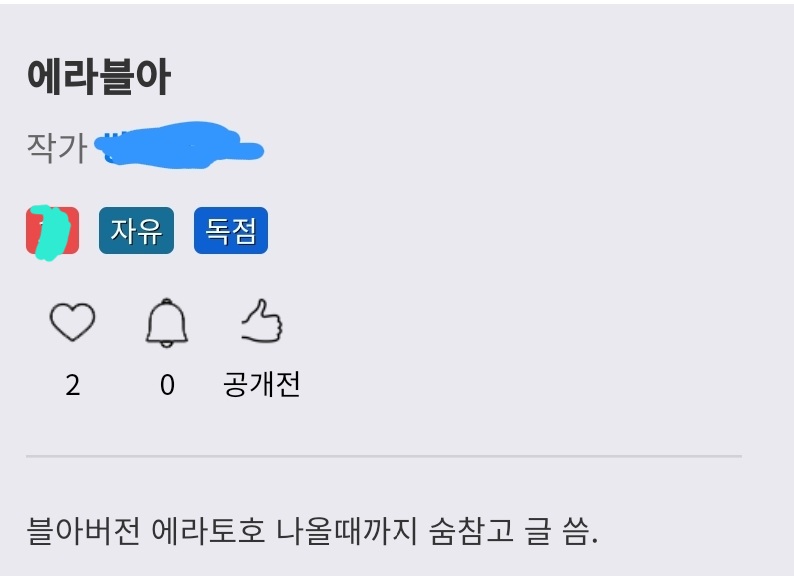
Task: Click the favorites count 2
Action: click(72, 385)
